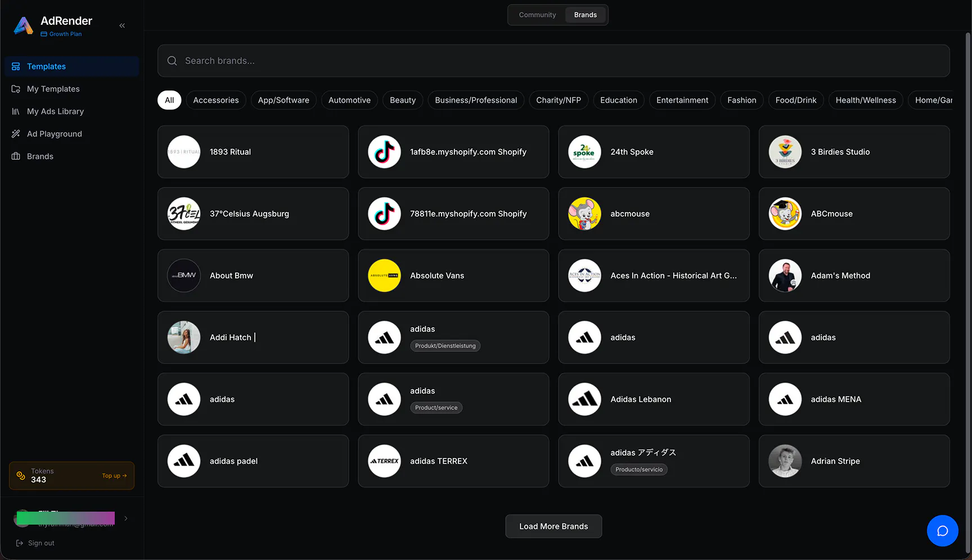Open the 1afb8e.myshopify.com Shopify TikTok logo
Image resolution: width=972 pixels, height=560 pixels.
pos(384,152)
